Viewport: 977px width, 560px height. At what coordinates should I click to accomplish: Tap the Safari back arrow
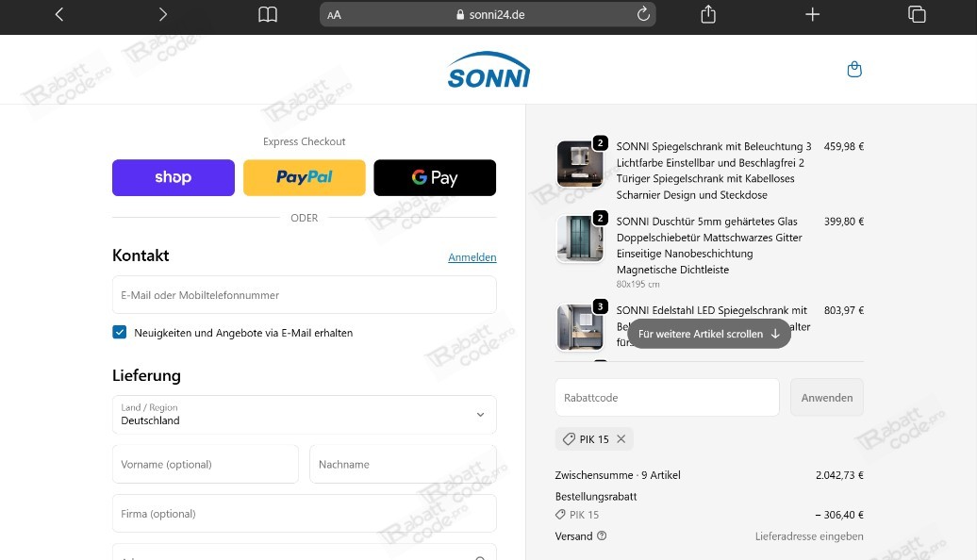click(x=59, y=14)
